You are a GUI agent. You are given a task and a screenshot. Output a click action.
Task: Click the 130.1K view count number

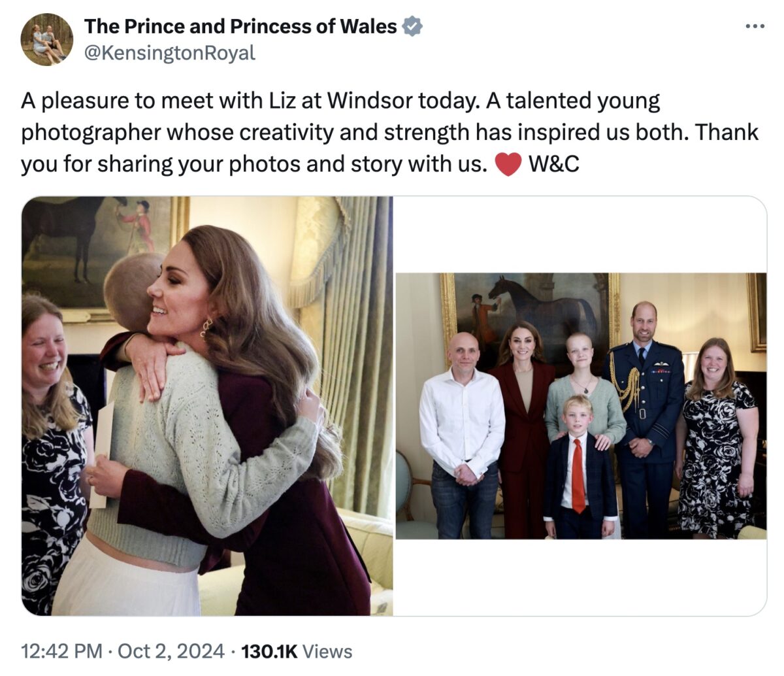click(x=269, y=651)
